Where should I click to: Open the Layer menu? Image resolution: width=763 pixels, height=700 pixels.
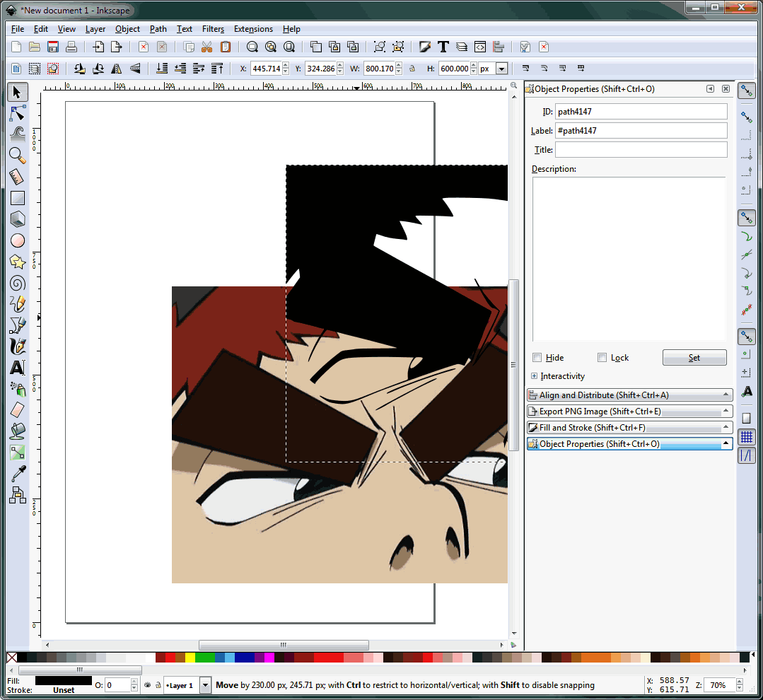[95, 29]
